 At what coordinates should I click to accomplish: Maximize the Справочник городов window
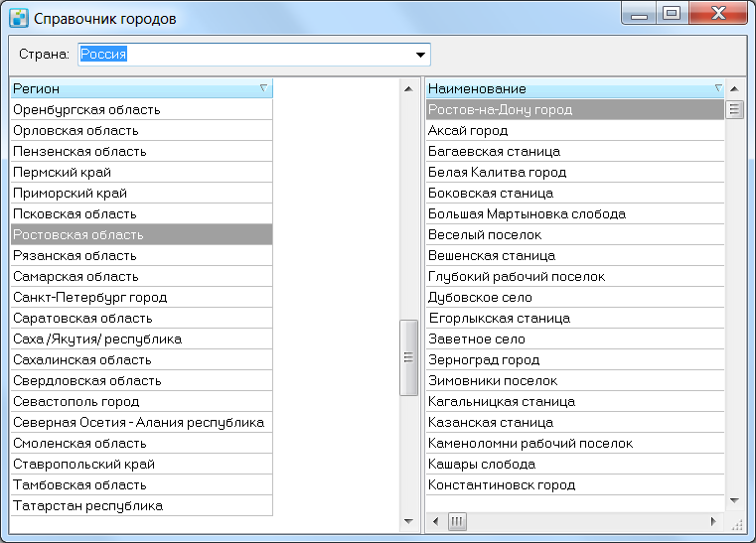673,14
